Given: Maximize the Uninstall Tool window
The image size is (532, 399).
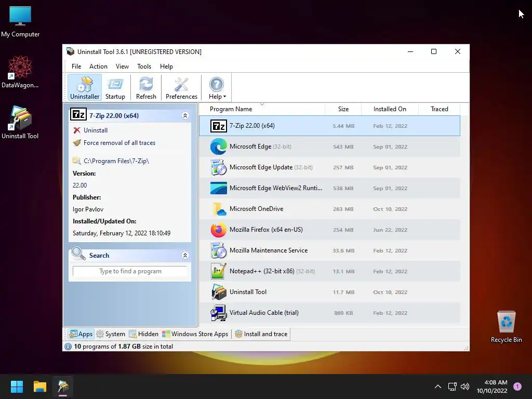Looking at the screenshot, I should coord(434,51).
